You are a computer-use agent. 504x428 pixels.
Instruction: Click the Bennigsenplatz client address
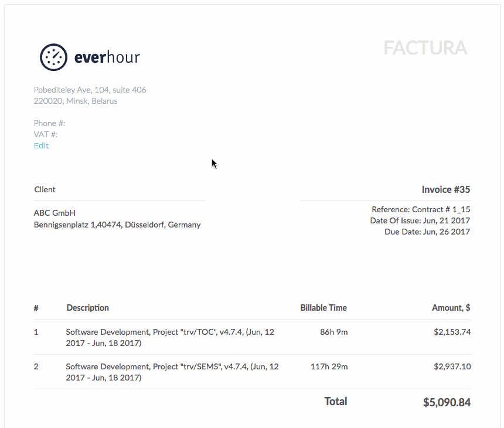[117, 225]
